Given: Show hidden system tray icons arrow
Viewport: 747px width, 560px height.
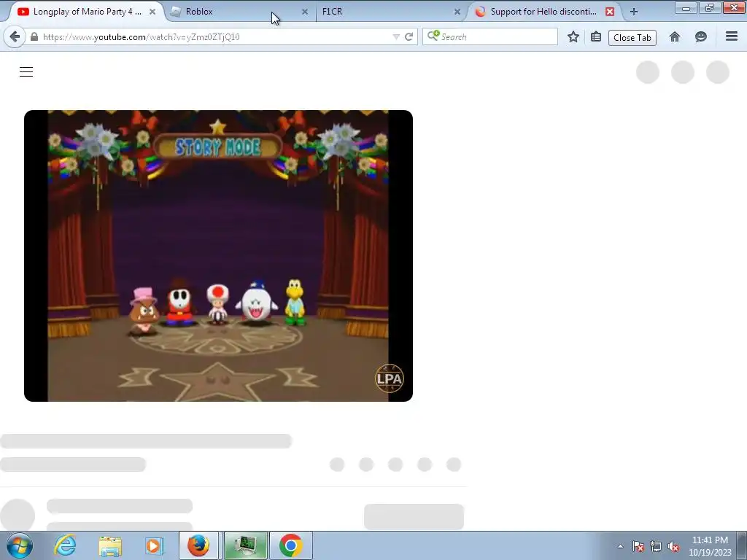Looking at the screenshot, I should coord(620,546).
